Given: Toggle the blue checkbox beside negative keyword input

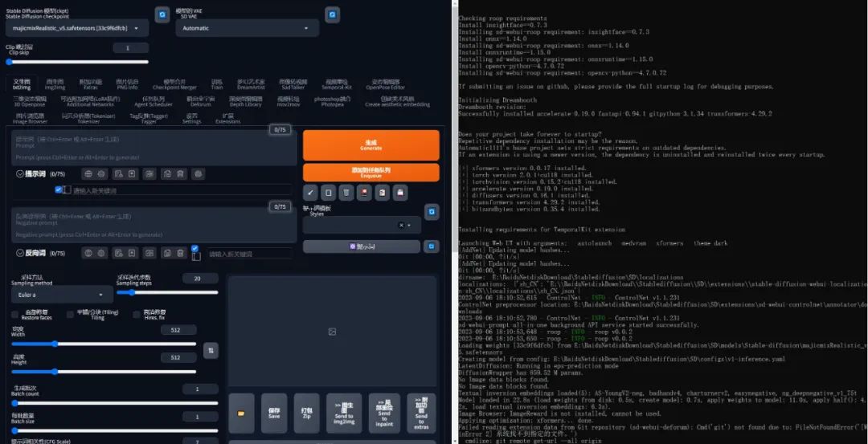Looking at the screenshot, I should (x=194, y=248).
